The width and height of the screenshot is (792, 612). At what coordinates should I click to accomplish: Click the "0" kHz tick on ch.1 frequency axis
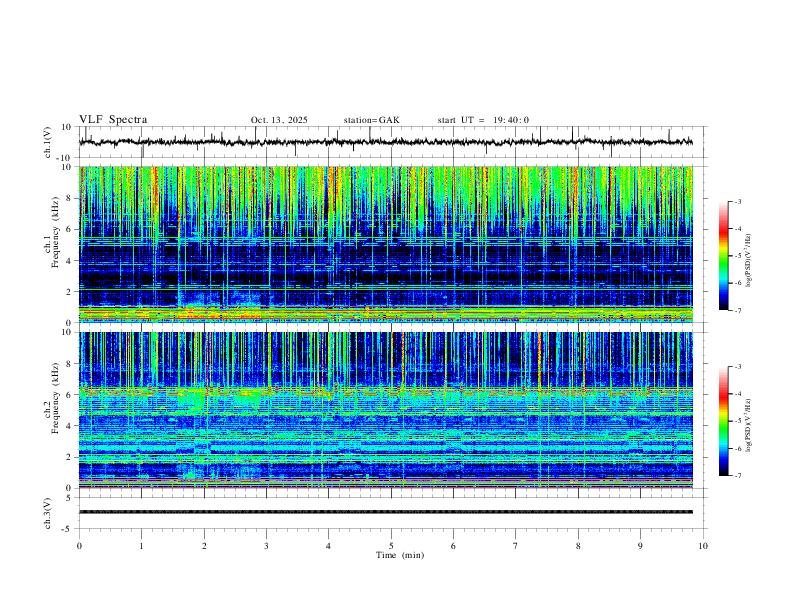tap(69, 323)
